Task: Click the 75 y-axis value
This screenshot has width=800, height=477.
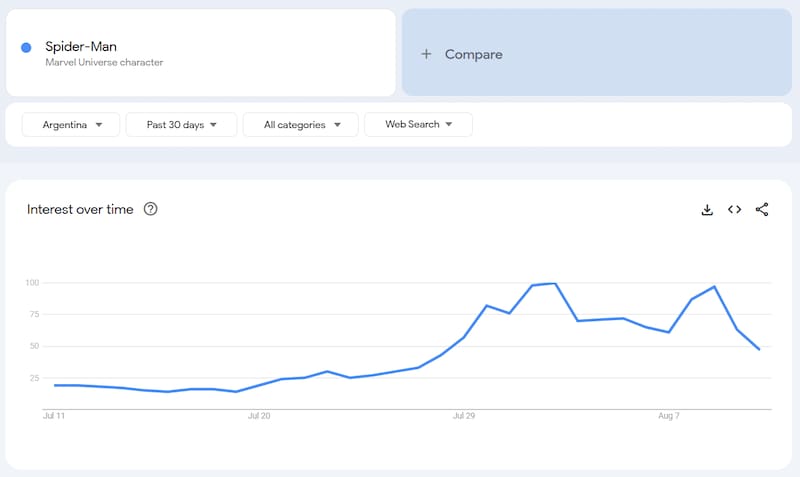Action: click(x=34, y=314)
